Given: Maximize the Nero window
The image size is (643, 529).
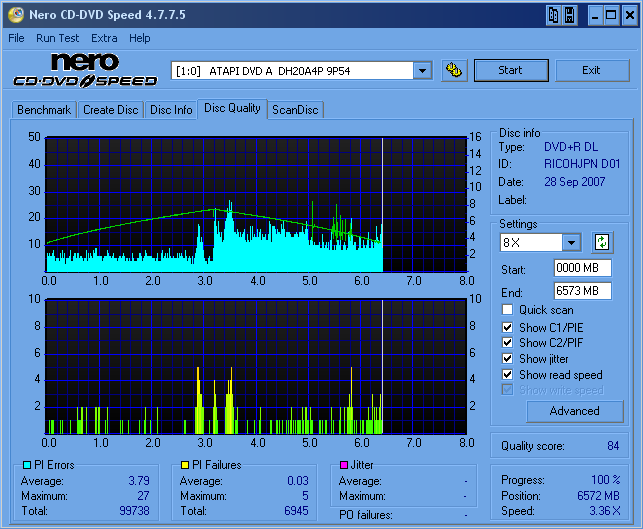Looking at the screenshot, I should pyautogui.click(x=611, y=16).
